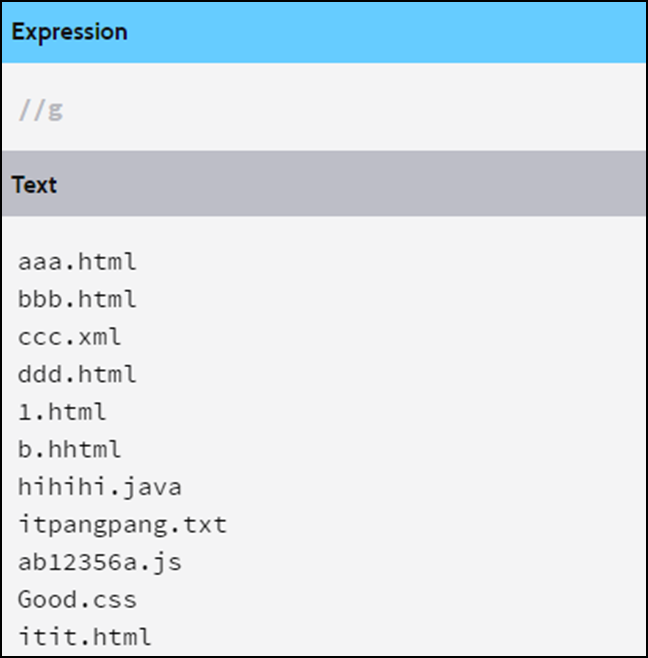Click the aaa.html line
Viewport: 648px width, 658px height.
pyautogui.click(x=77, y=262)
